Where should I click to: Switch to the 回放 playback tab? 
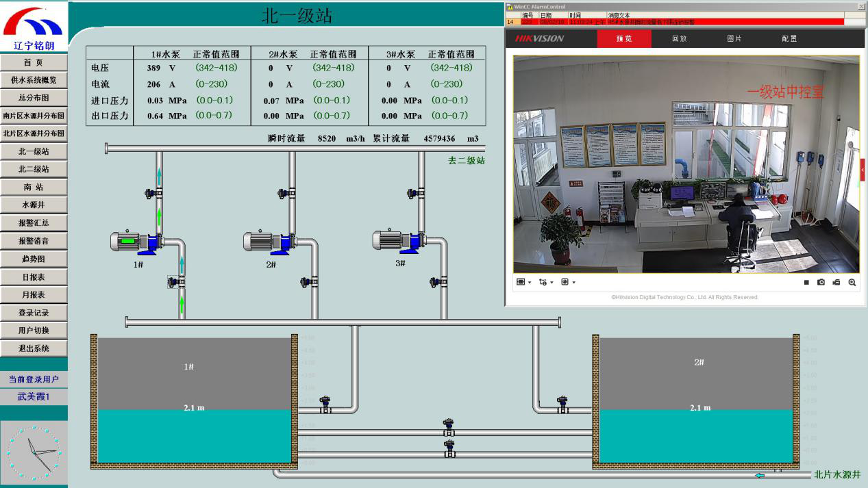click(679, 39)
